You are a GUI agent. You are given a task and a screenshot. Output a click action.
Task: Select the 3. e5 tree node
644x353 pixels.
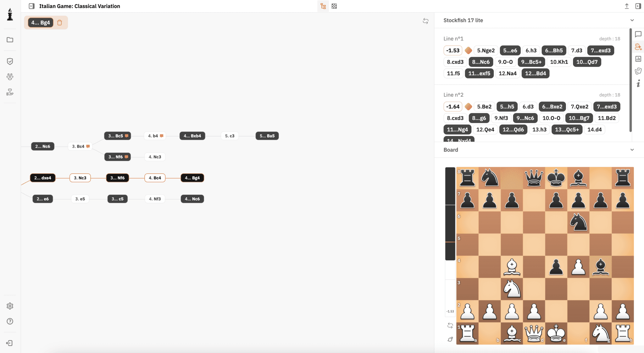click(80, 199)
